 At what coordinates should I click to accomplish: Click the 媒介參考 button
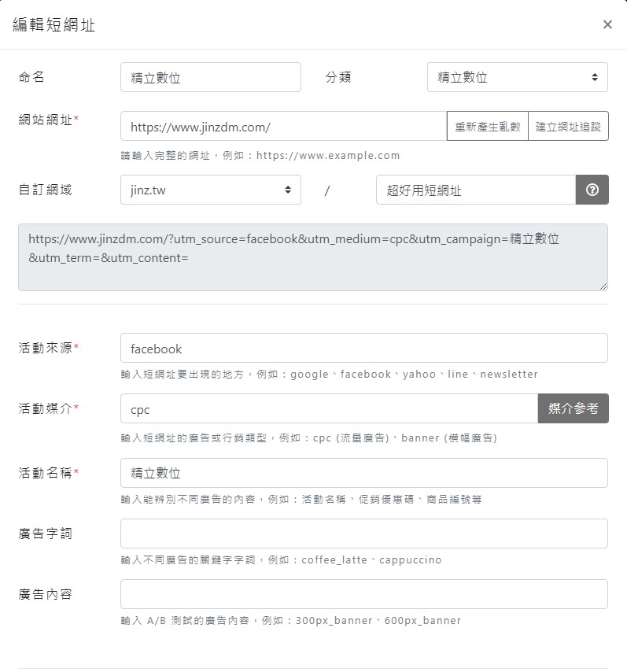[573, 408]
